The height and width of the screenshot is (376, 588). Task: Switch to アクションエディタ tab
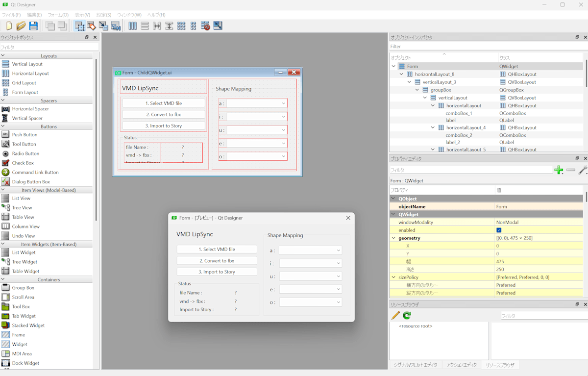coord(462,365)
